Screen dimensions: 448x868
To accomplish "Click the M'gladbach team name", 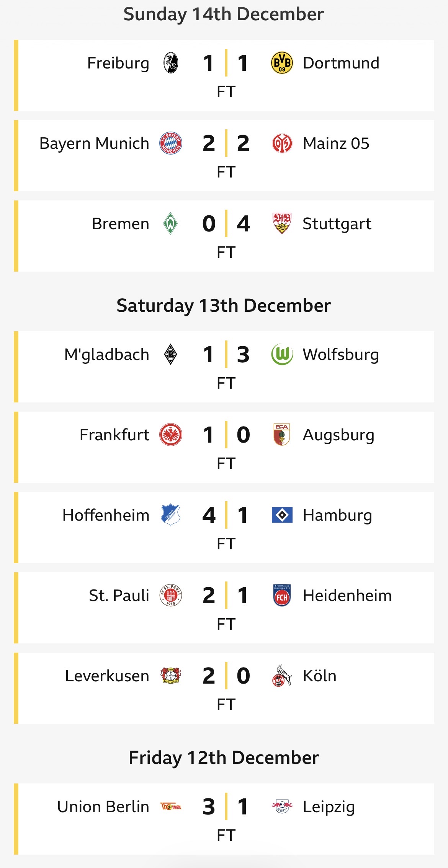I will [106, 355].
